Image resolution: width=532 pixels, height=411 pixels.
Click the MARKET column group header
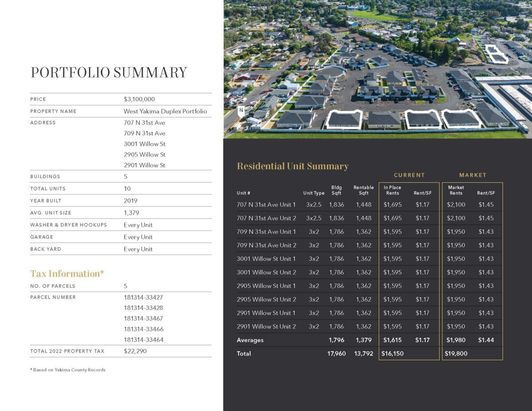[473, 175]
